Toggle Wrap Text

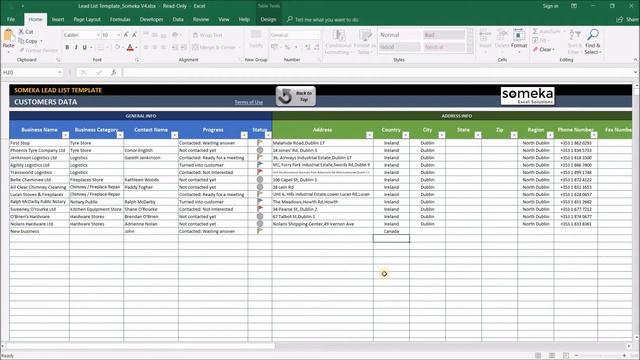coord(208,35)
